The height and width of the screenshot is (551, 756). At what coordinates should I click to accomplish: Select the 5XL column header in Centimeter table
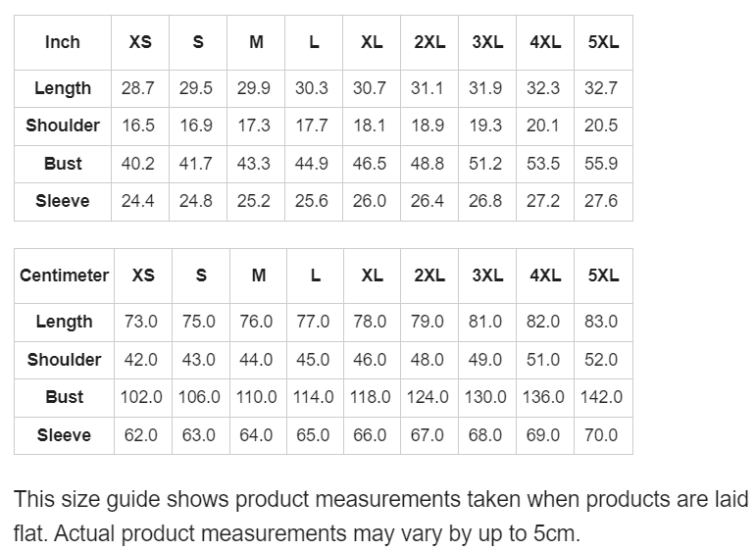coord(603,275)
